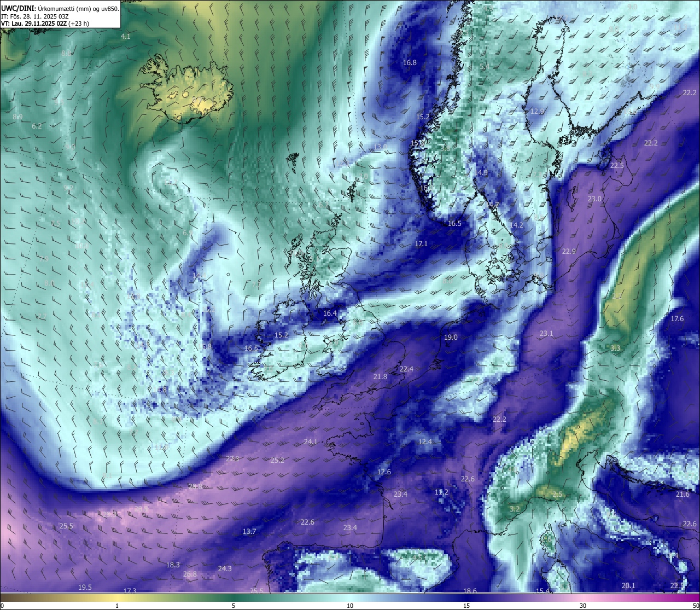Click the color scale tick labeled 1
Screen dimensions: 700x610
117,606
